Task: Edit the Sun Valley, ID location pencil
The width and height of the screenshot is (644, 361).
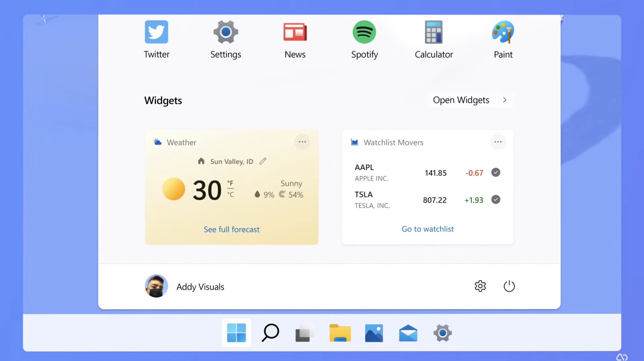Action: 263,161
